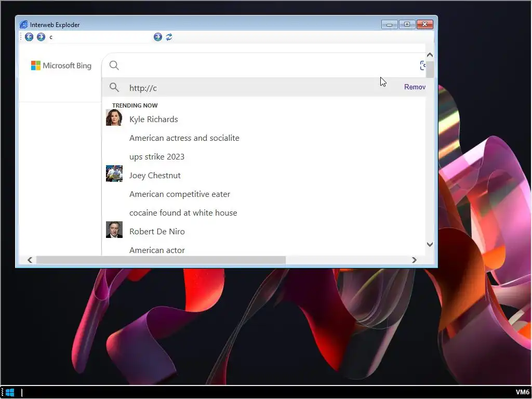Viewport: 532px width, 399px height.
Task: Click American competitive eater description
Action: (179, 194)
